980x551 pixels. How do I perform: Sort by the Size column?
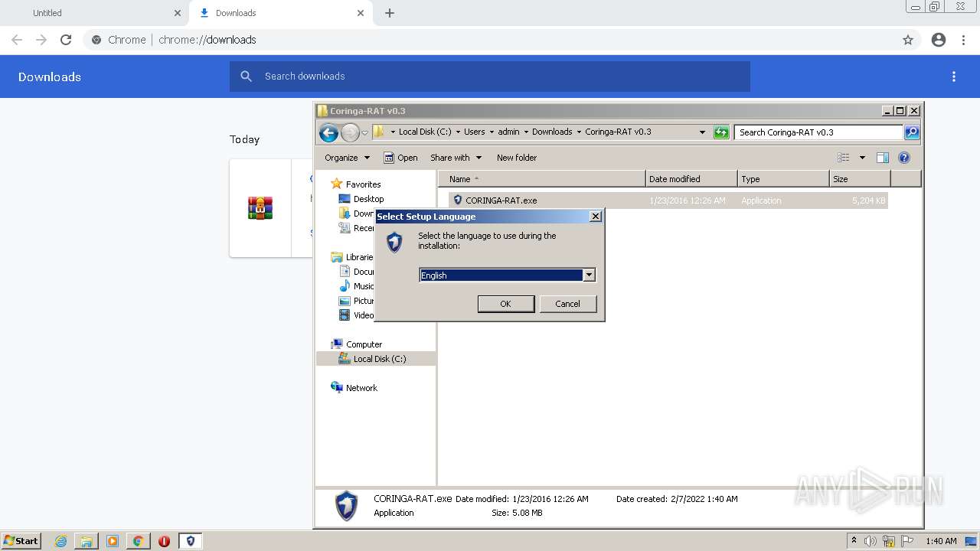point(860,179)
